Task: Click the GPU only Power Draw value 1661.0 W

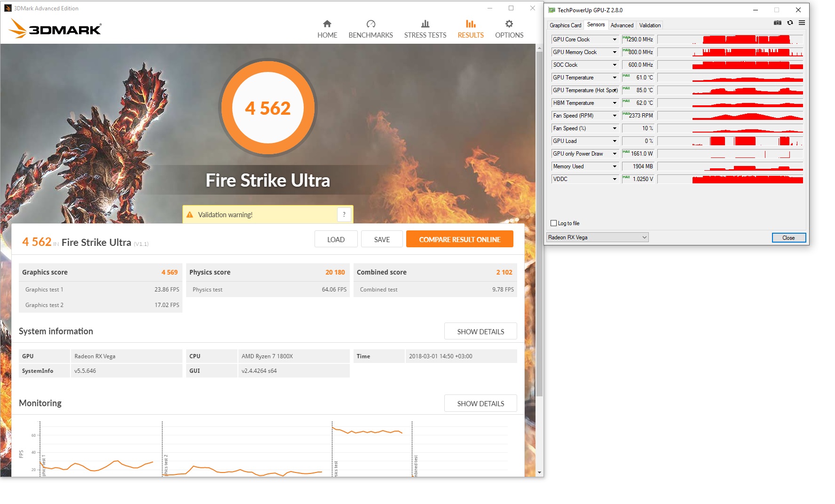Action: (x=638, y=154)
